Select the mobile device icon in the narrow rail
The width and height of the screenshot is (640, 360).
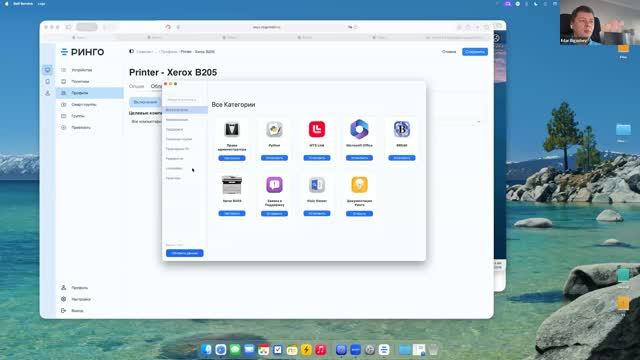click(x=47, y=82)
